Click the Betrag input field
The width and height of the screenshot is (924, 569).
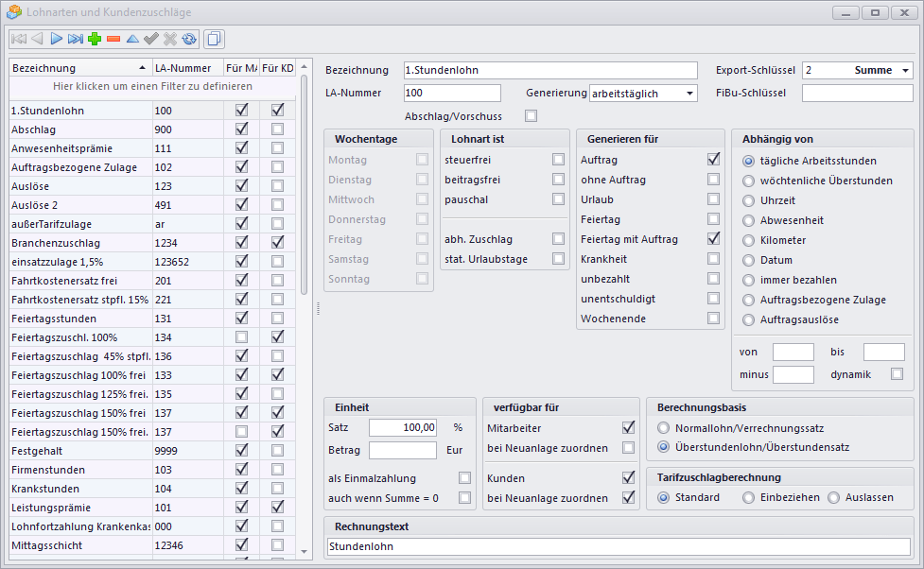coord(403,450)
